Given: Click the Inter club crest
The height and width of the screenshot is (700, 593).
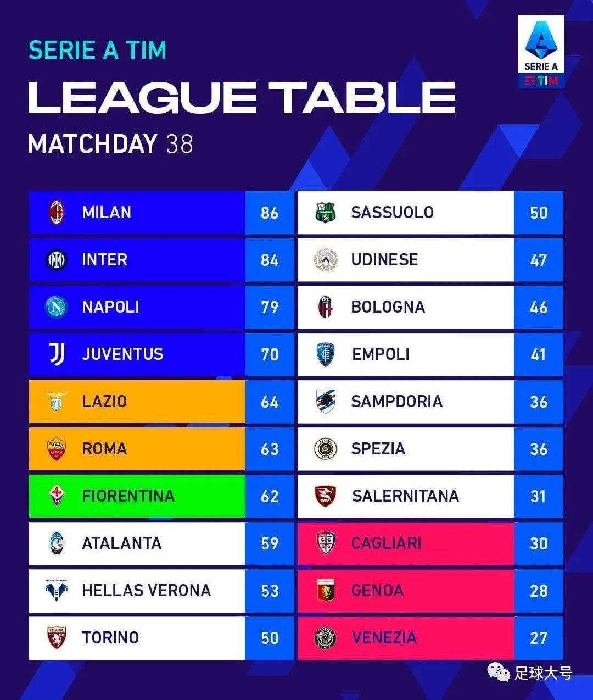Looking at the screenshot, I should 57,260.
